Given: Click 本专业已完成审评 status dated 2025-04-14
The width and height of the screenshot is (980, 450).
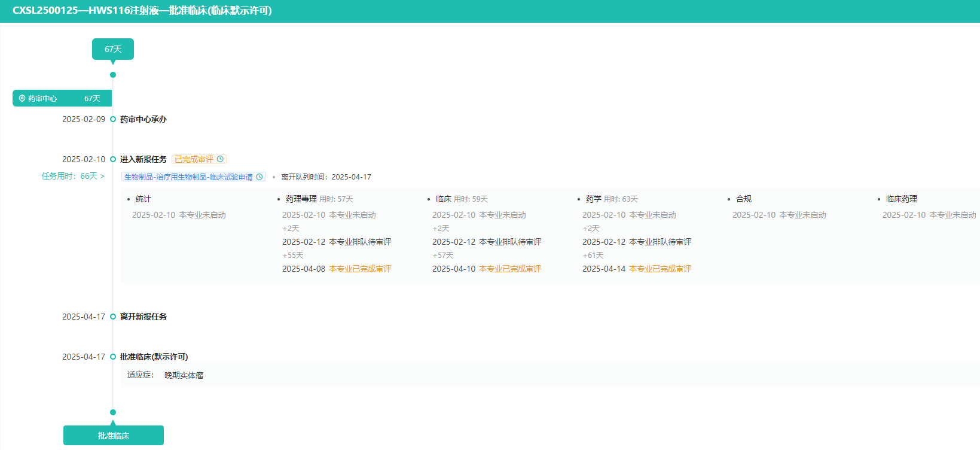Looking at the screenshot, I should coord(660,269).
